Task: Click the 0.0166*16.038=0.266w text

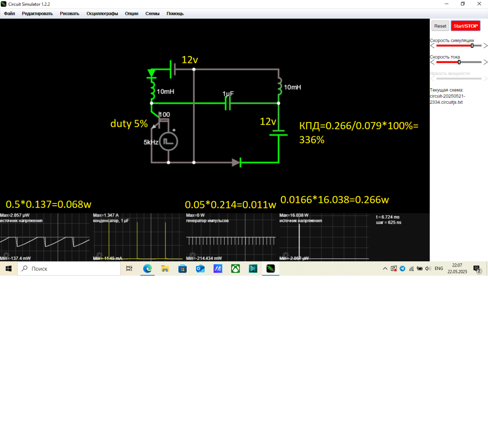Action: (335, 200)
